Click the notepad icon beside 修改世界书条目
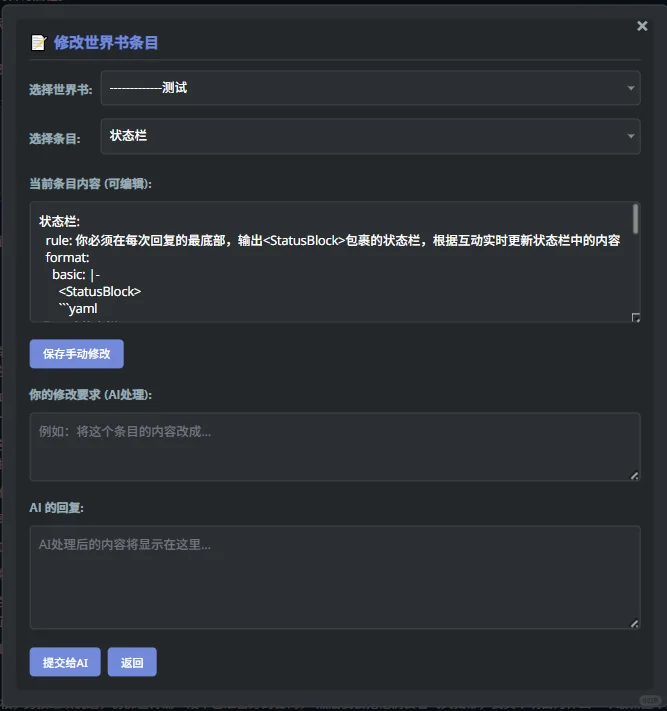 39,43
